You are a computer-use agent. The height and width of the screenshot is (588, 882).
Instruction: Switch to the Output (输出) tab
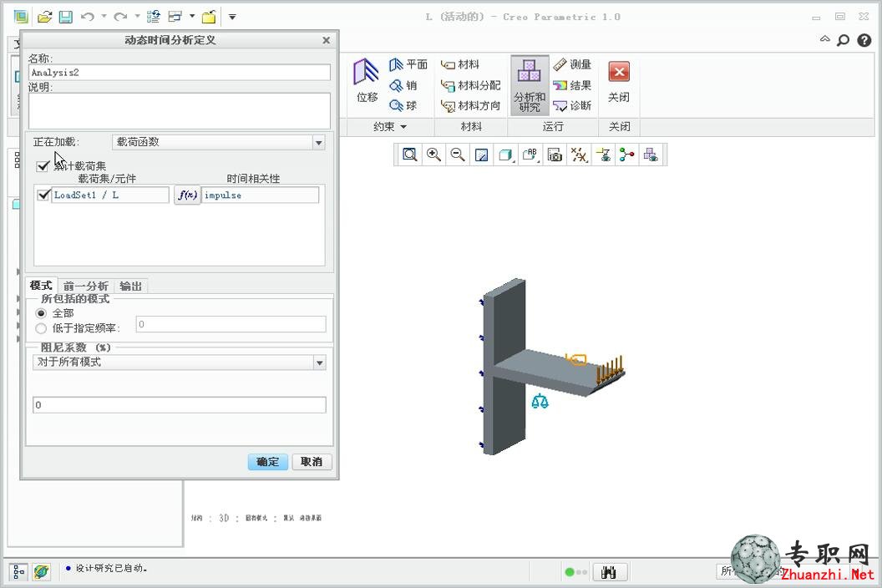point(130,286)
